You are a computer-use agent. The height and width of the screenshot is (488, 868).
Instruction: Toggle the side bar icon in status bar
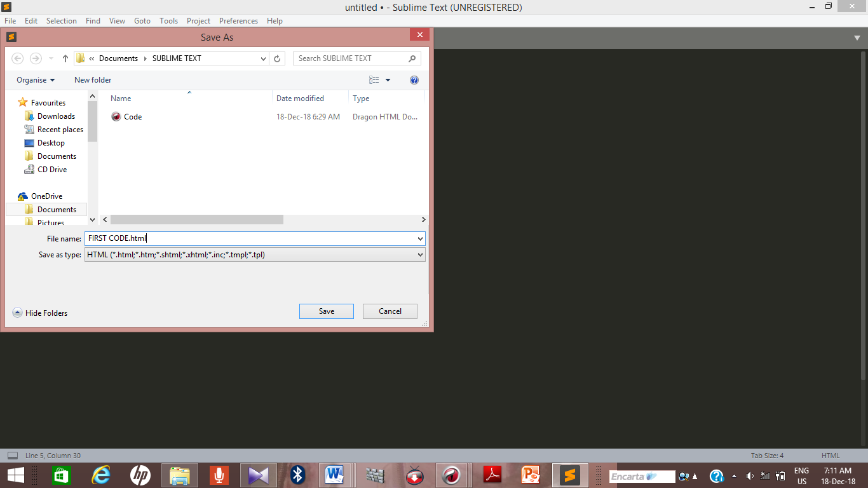click(x=13, y=456)
